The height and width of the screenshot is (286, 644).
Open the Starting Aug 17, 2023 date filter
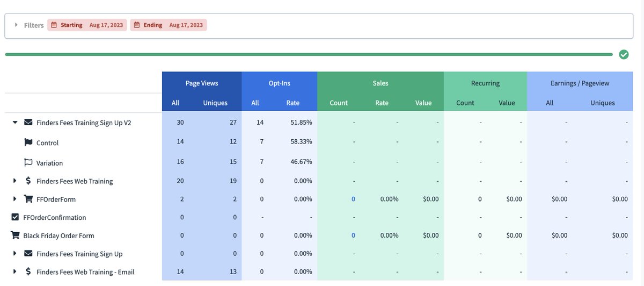pos(87,25)
